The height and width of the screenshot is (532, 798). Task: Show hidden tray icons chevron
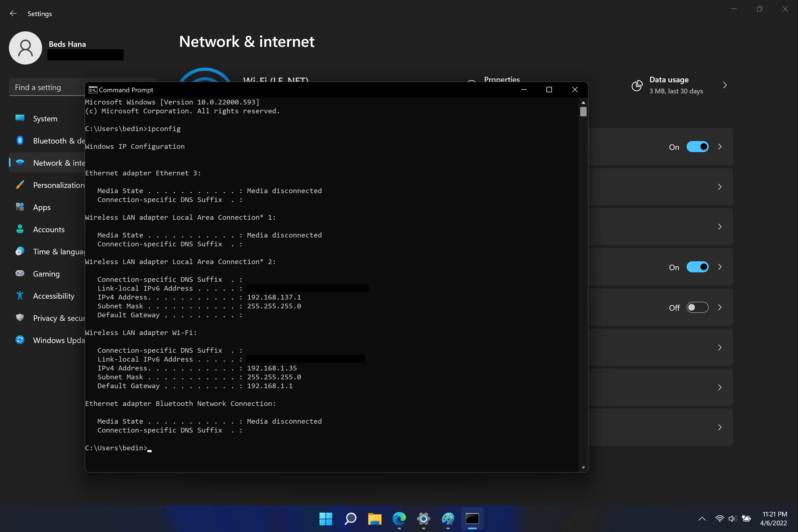(702, 518)
